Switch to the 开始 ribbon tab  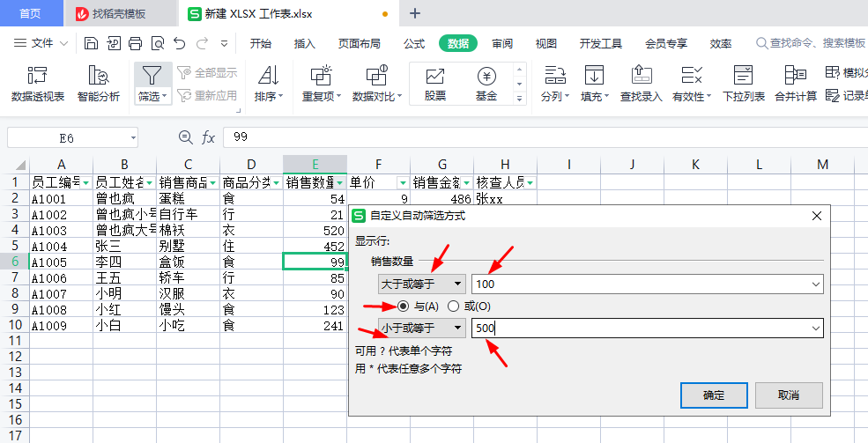(260, 44)
